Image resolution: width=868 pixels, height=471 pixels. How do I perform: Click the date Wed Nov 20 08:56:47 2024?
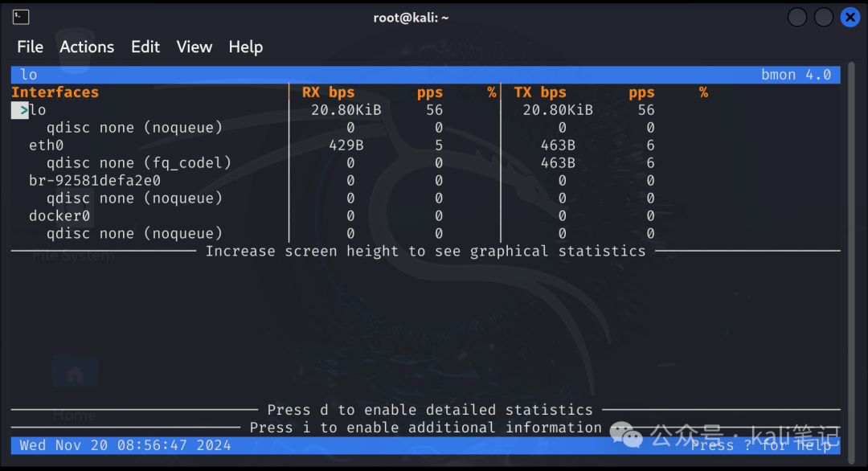pyautogui.click(x=125, y=445)
